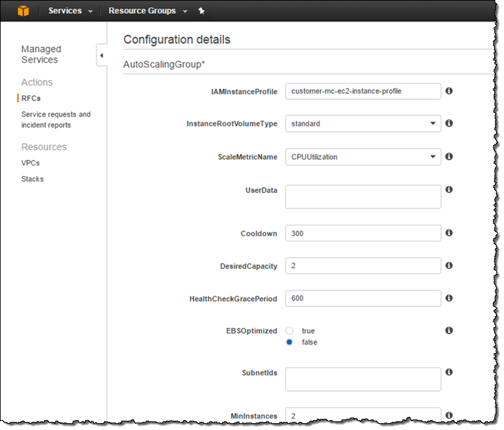Collapse the left sidebar panel arrow

point(101,56)
